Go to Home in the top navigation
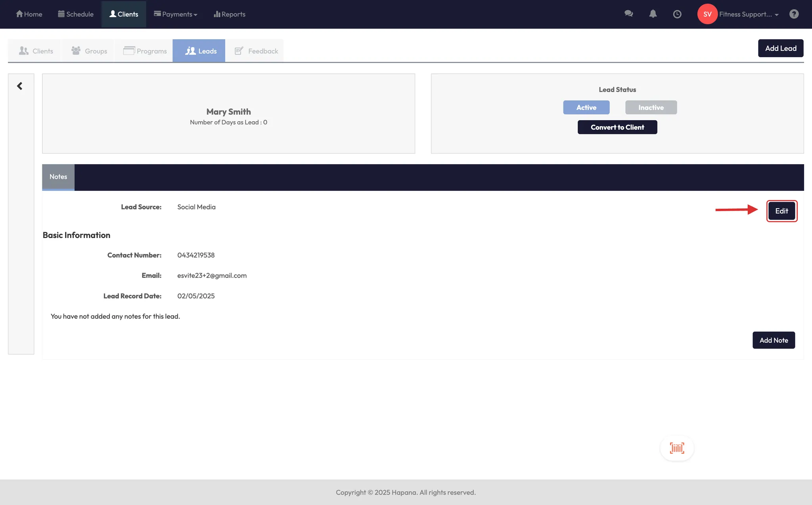 pos(29,14)
